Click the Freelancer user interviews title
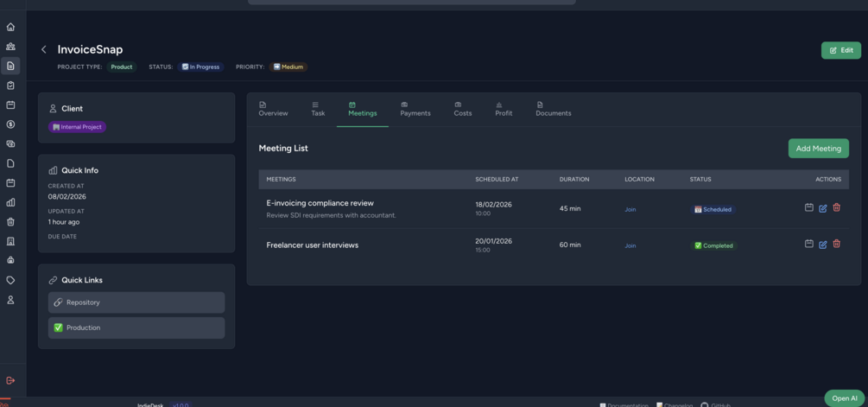 point(312,245)
